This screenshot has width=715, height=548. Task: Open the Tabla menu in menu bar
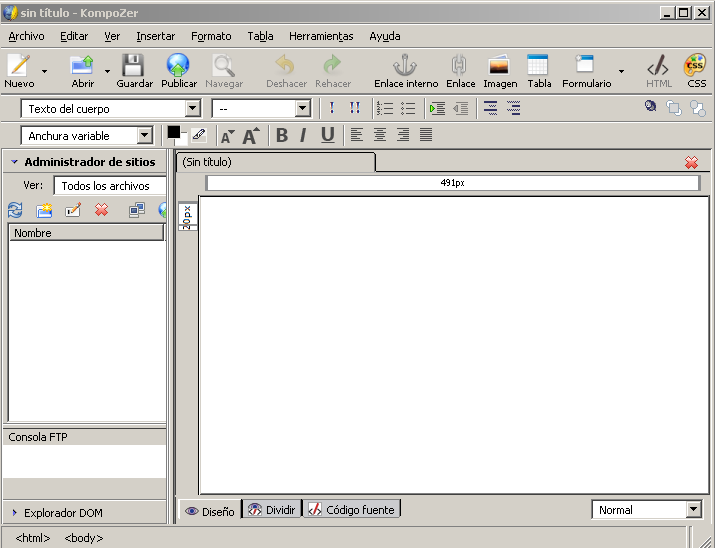pyautogui.click(x=260, y=36)
